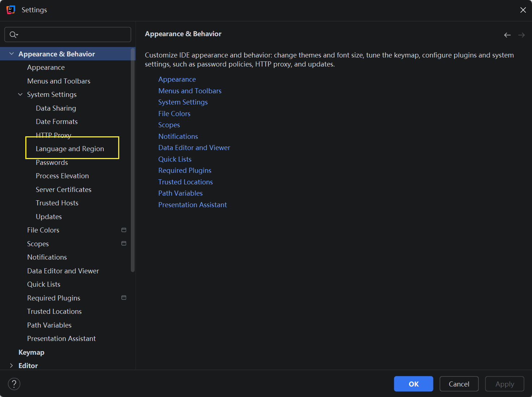Open the Data Editor and Viewer link
532x397 pixels.
coord(194,148)
